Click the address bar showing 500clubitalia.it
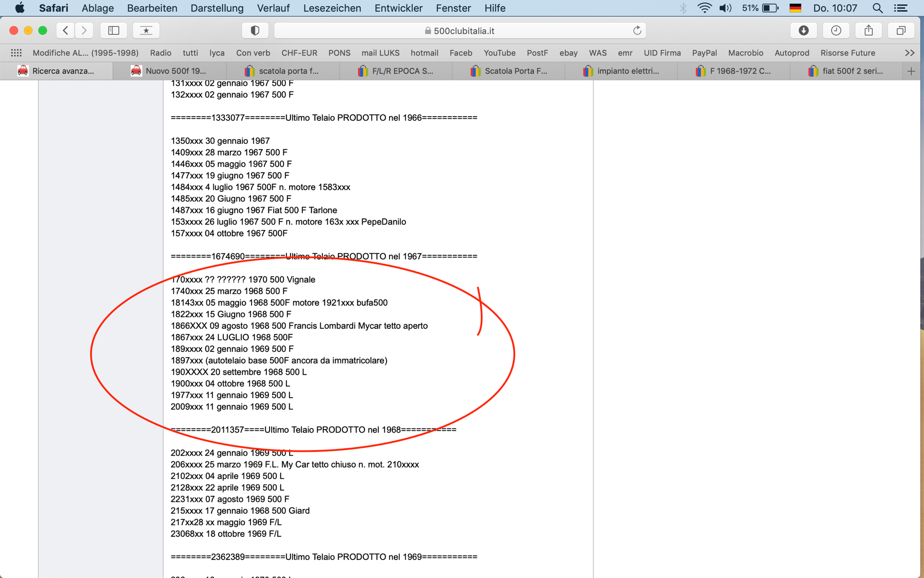 pyautogui.click(x=460, y=30)
